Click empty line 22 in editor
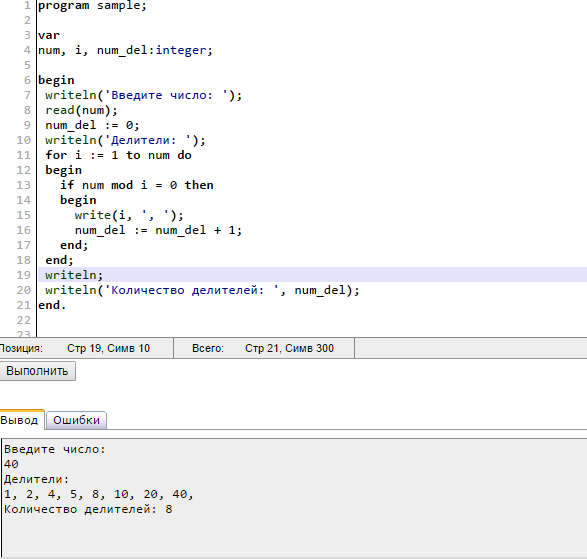587x559 pixels. point(313,320)
